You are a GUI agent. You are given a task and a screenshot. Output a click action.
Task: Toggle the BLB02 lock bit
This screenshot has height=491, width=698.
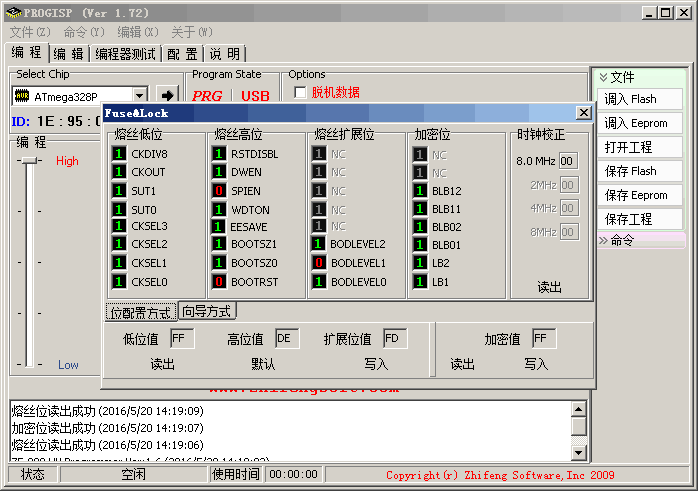tap(420, 227)
